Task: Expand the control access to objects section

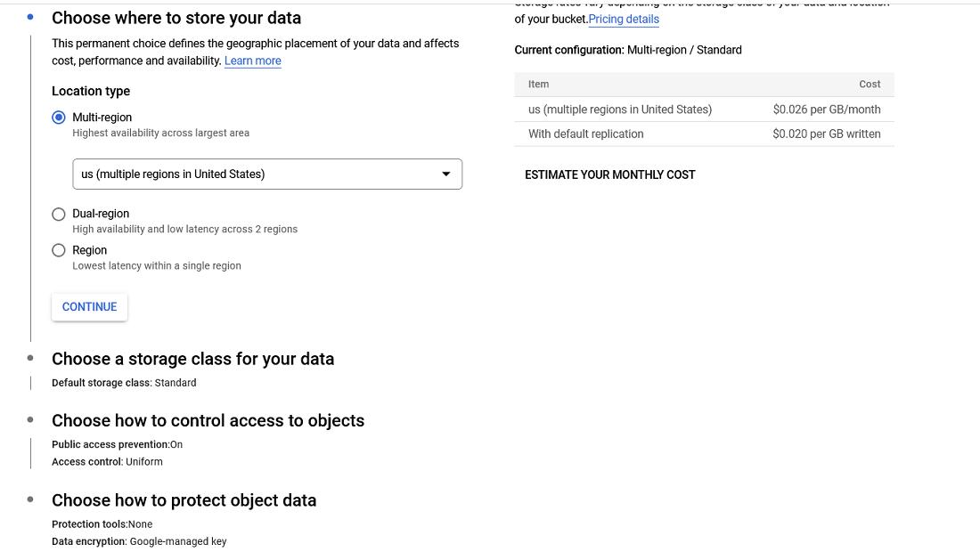Action: pos(208,421)
